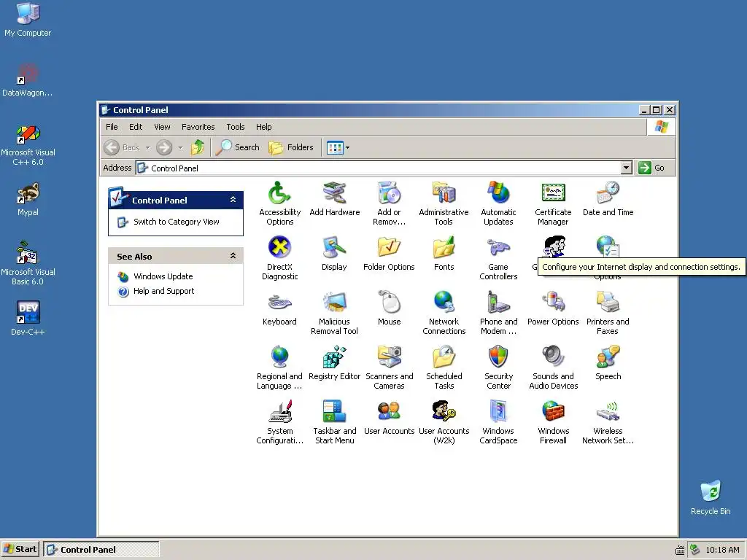Select Microsoft Visual C++ 6.0 shortcut
Viewport: 747px width, 560px height.
coord(28,145)
